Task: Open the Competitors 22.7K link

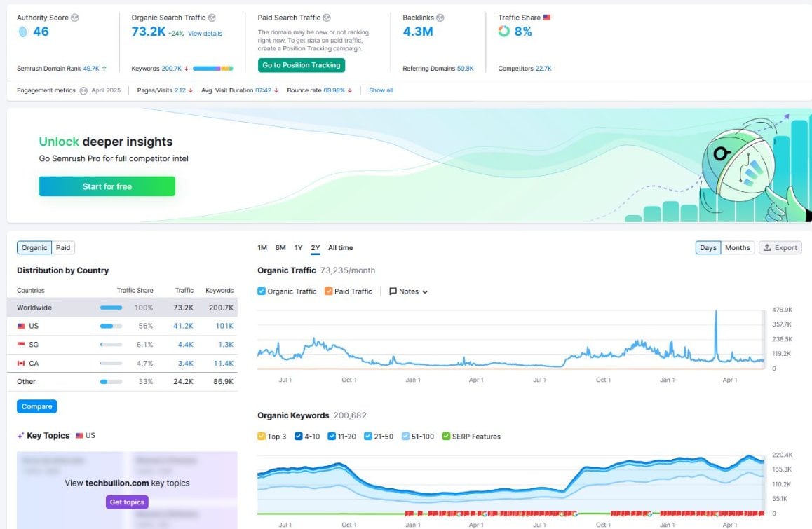Action: (x=543, y=69)
